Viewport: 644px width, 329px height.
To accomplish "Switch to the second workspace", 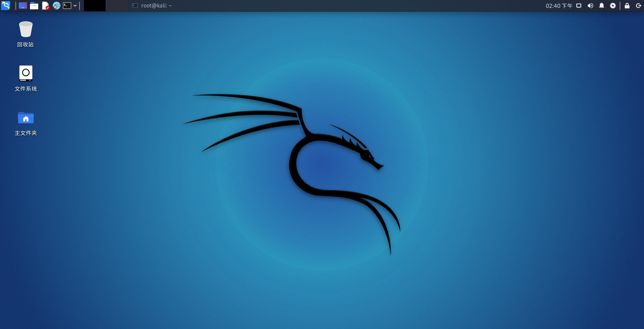I will click(117, 6).
